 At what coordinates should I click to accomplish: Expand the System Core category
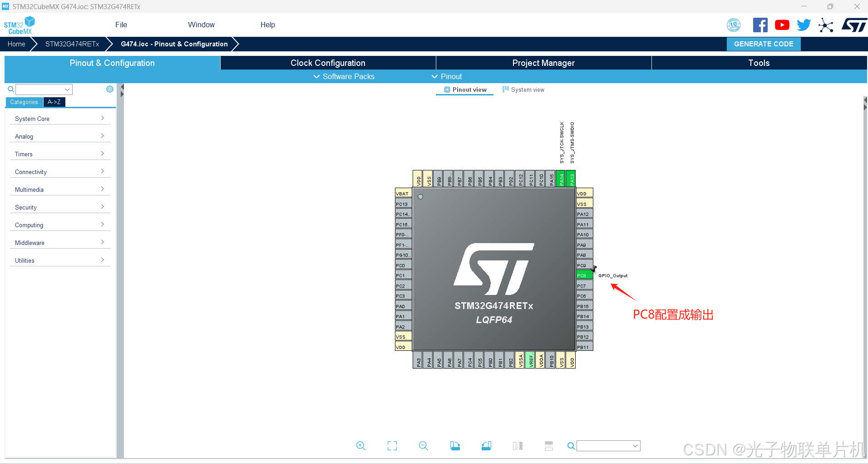[x=60, y=119]
